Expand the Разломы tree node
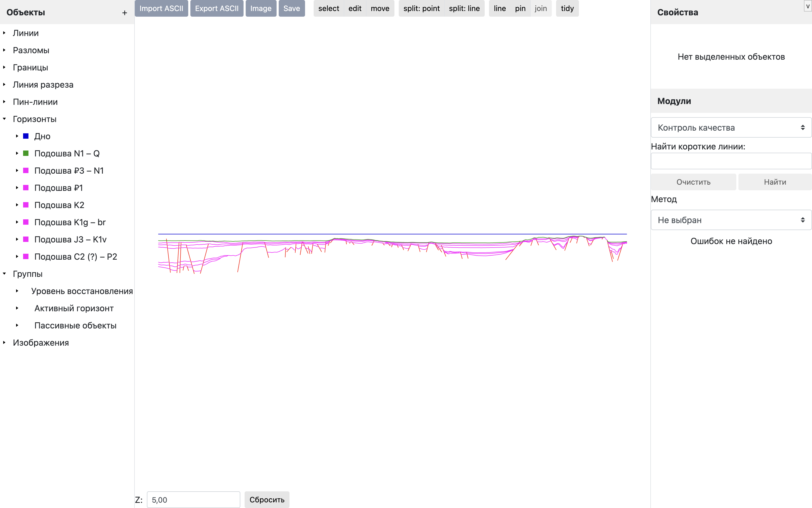This screenshot has width=812, height=508. 4,50
